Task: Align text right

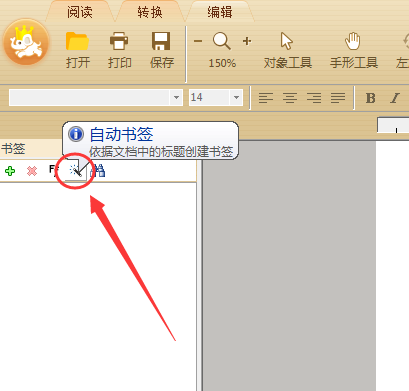Action: pos(314,98)
